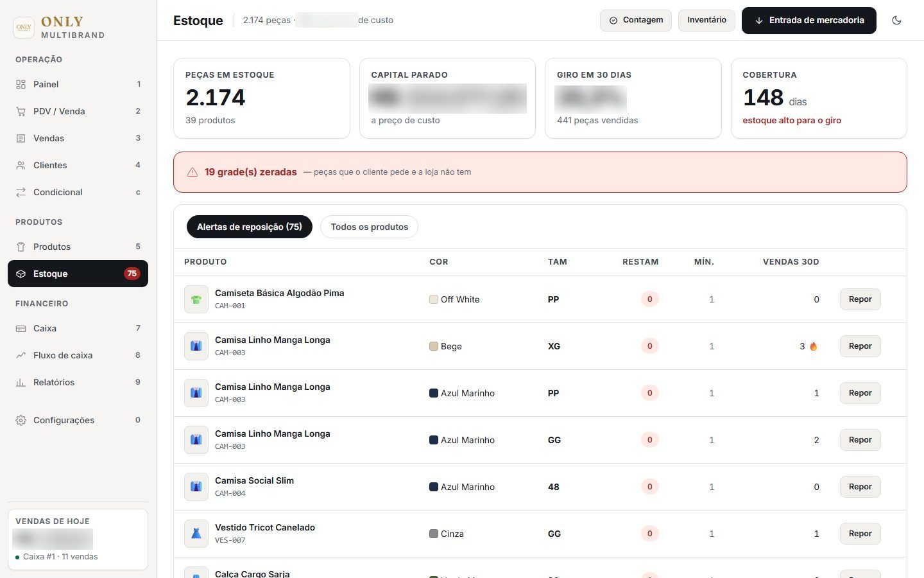Open Painel from the sidebar
The width and height of the screenshot is (924, 578).
click(x=78, y=84)
